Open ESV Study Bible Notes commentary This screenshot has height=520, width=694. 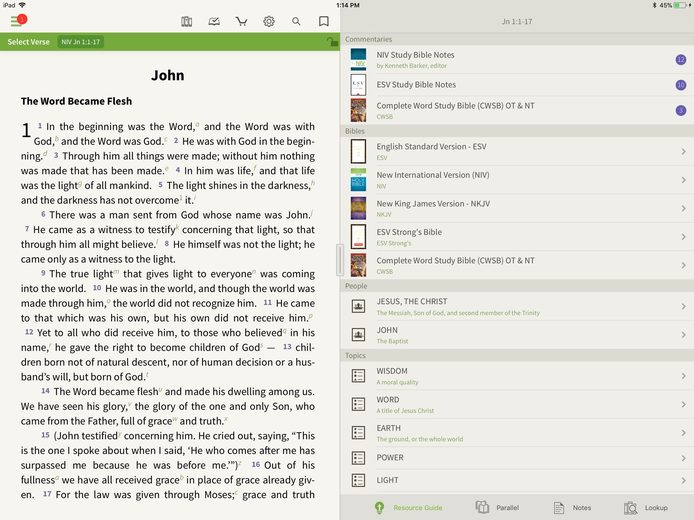point(517,85)
